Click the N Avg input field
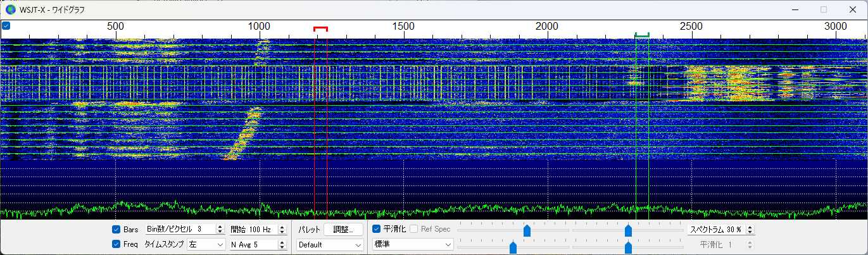This screenshot has height=255, width=868. pyautogui.click(x=253, y=244)
